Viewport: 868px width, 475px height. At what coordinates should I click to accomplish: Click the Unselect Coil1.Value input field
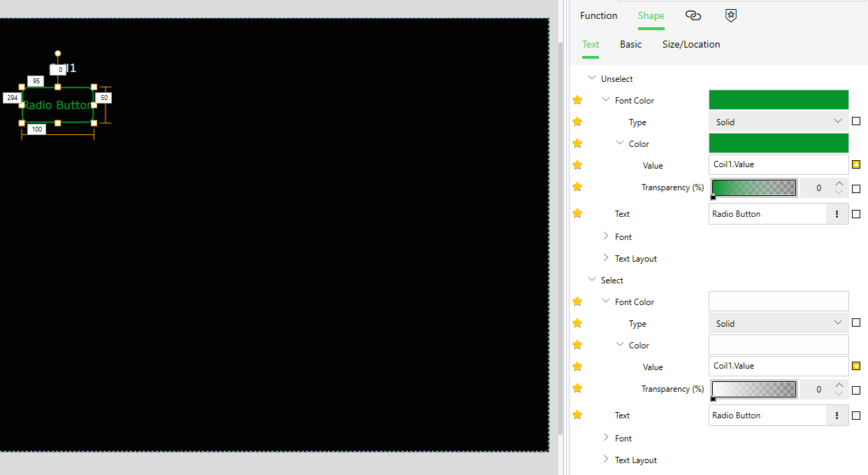(x=779, y=164)
